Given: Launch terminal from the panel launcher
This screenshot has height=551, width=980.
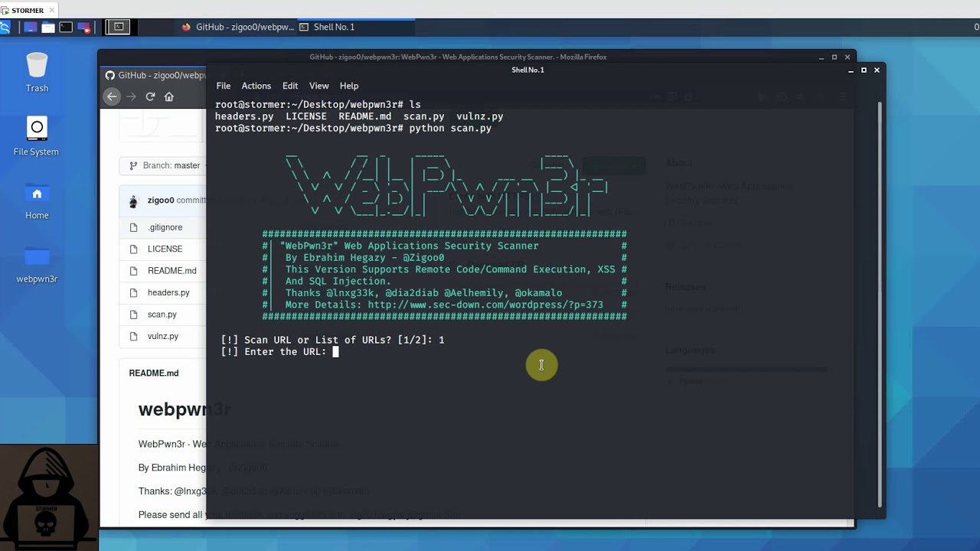Looking at the screenshot, I should point(66,27).
